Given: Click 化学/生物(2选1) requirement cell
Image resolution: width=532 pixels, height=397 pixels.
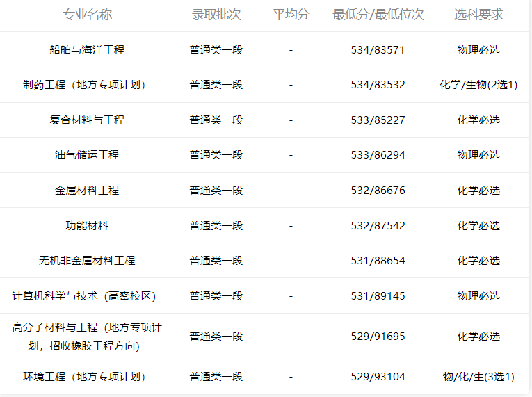Looking at the screenshot, I should 478,85.
